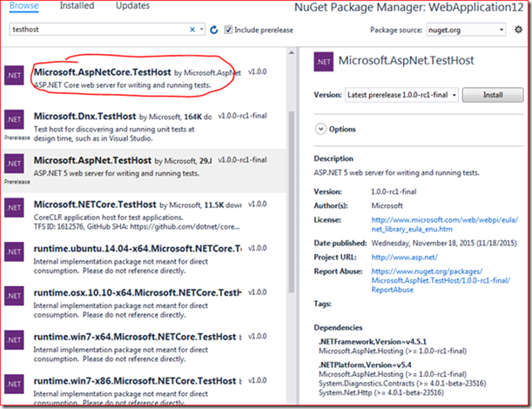This screenshot has width=532, height=409.
Task: Click the Microsoft.NETCore.TestHost .NET icon
Action: 14,208
